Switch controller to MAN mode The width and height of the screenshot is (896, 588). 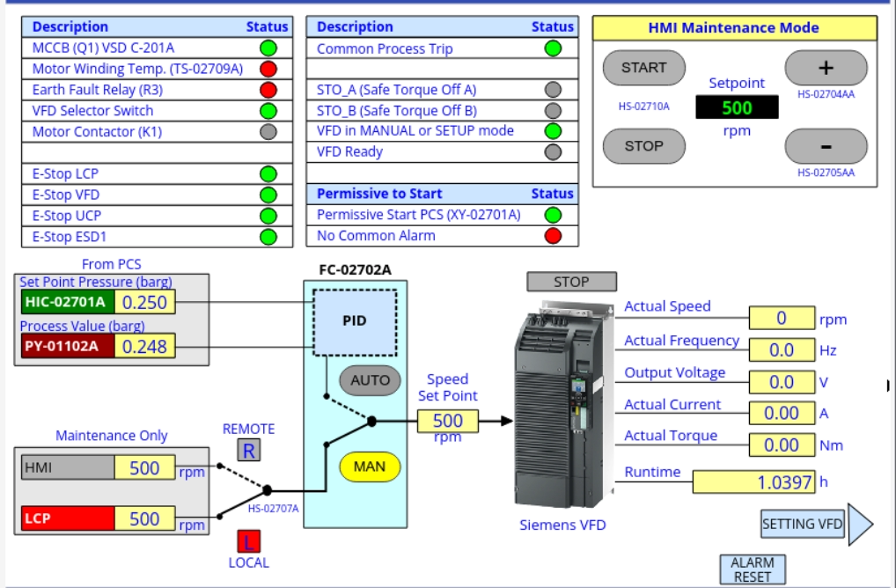[x=370, y=467]
